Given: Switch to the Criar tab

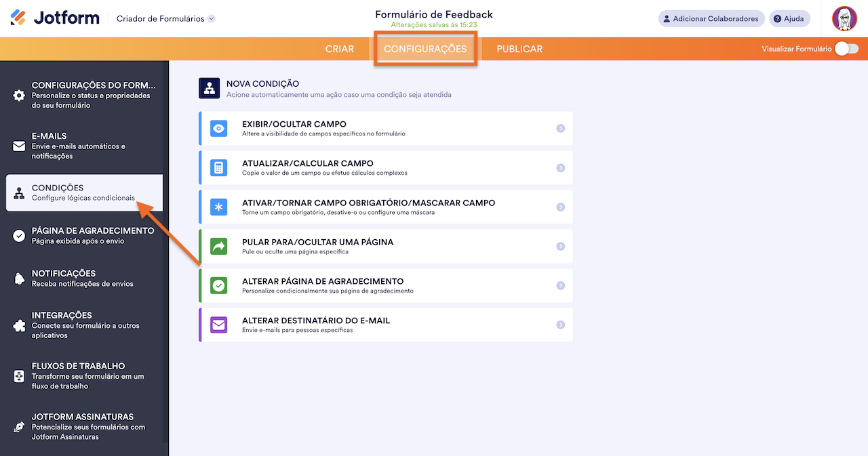Looking at the screenshot, I should pos(340,49).
